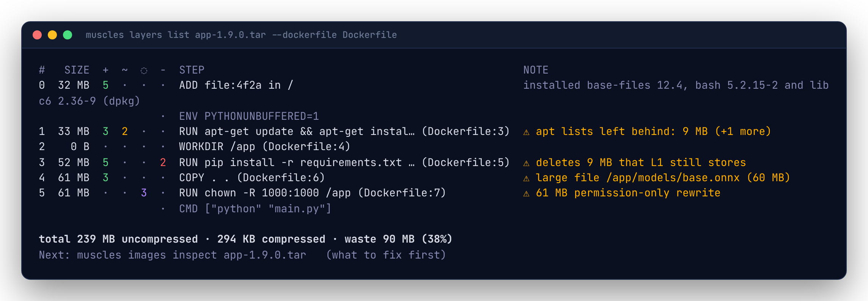868x301 pixels.
Task: Click the note 'large file /app/models/base.onnx (60 MB)'
Action: coord(663,178)
